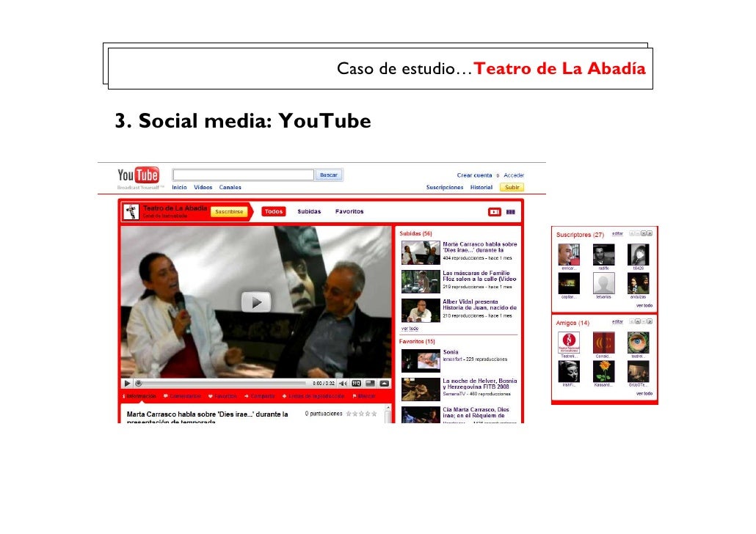Toggle HQ video quality
Image resolution: width=756 pixels, height=534 pixels.
click(x=356, y=384)
